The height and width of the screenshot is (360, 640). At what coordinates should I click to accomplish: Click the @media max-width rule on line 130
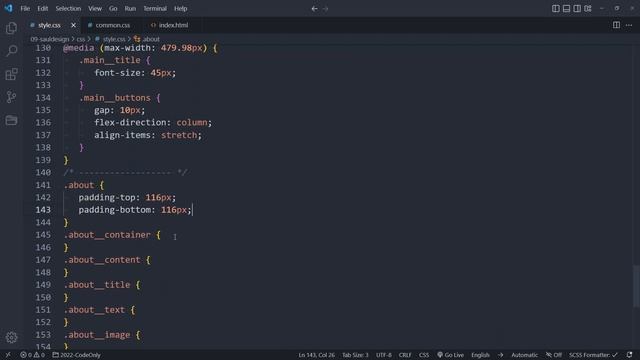(140, 48)
